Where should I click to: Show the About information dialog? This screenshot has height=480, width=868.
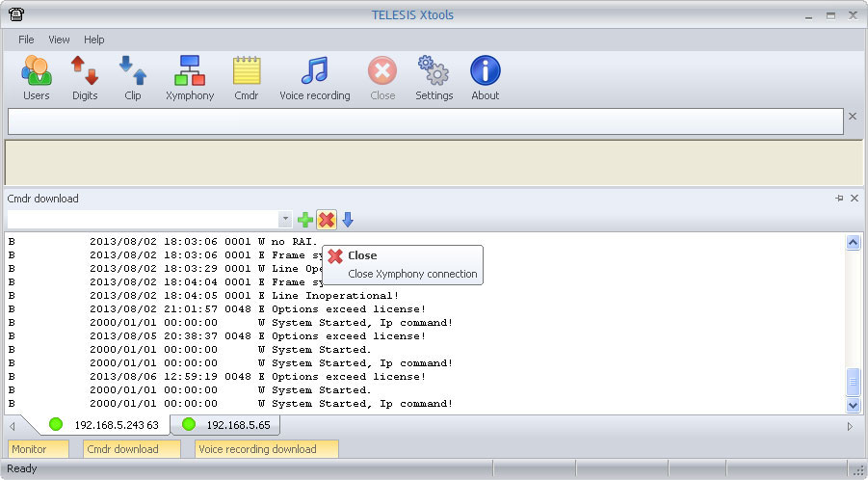click(485, 78)
